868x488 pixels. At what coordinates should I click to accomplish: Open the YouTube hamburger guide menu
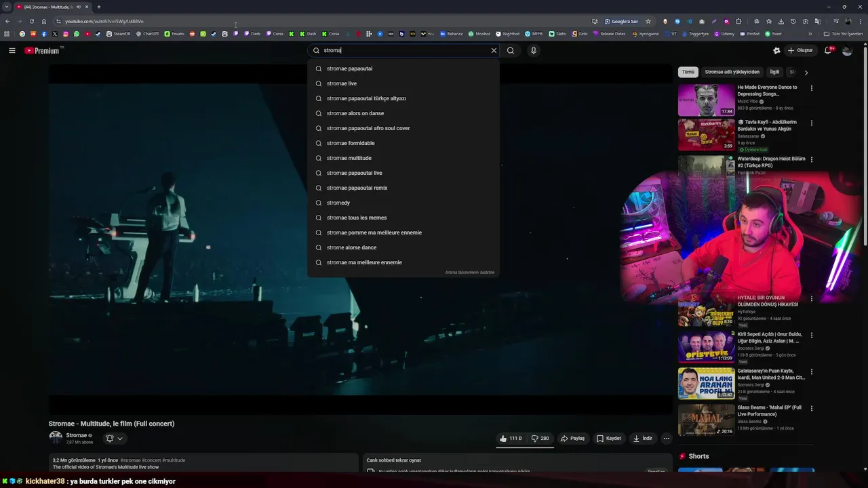pos(12,50)
